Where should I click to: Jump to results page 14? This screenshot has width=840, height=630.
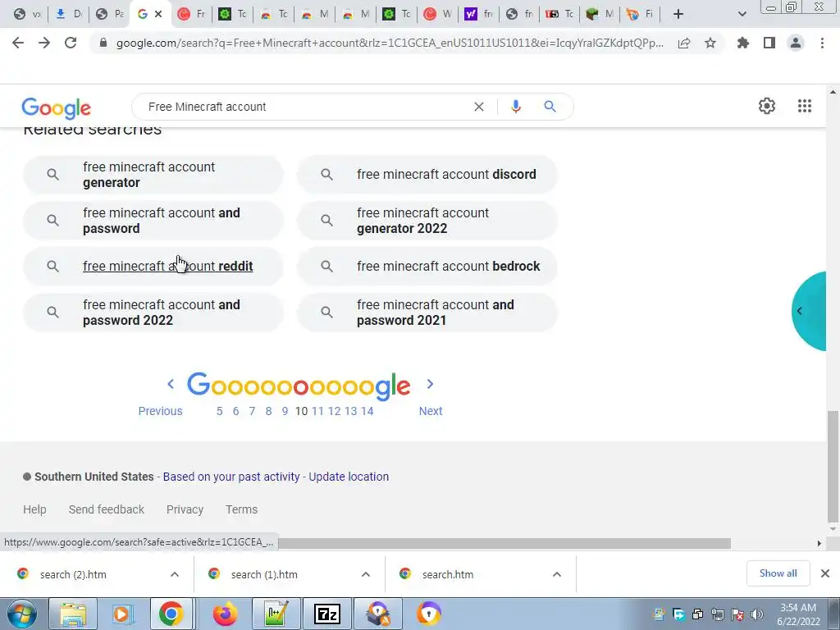click(367, 411)
